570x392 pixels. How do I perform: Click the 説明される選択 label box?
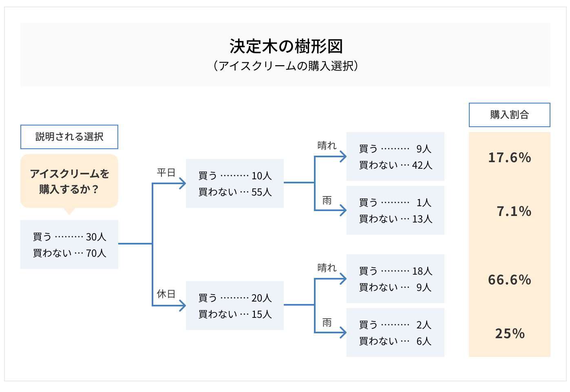69,137
